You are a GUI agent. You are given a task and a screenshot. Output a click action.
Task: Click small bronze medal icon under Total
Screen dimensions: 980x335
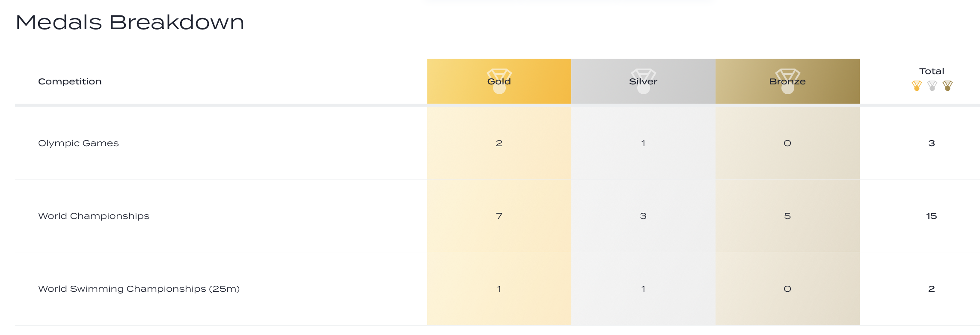(x=947, y=86)
